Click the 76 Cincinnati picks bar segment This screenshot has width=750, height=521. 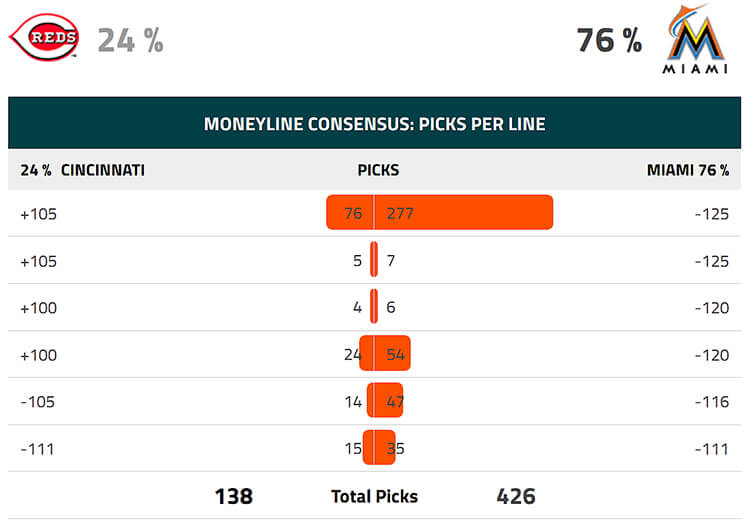pyautogui.click(x=350, y=212)
